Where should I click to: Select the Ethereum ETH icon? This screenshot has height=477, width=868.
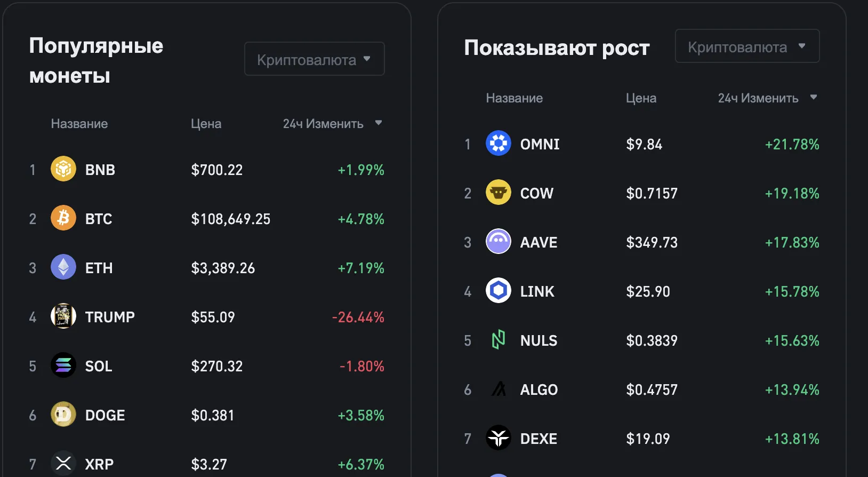click(63, 267)
